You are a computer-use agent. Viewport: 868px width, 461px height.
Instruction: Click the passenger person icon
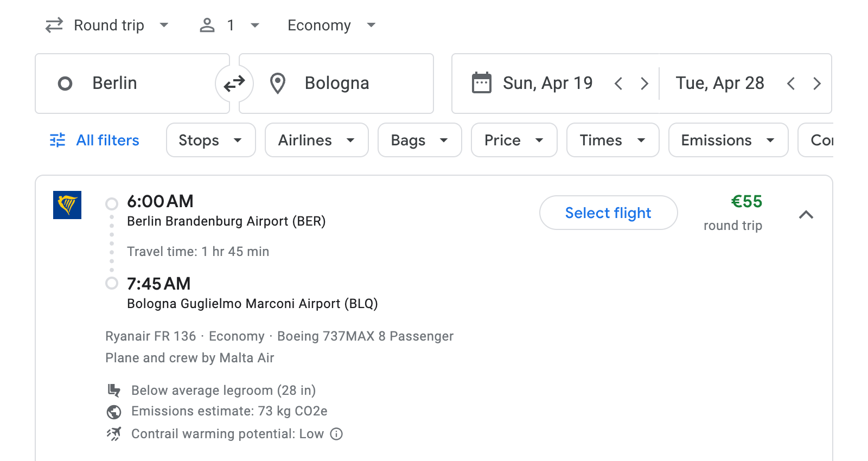pyautogui.click(x=207, y=25)
